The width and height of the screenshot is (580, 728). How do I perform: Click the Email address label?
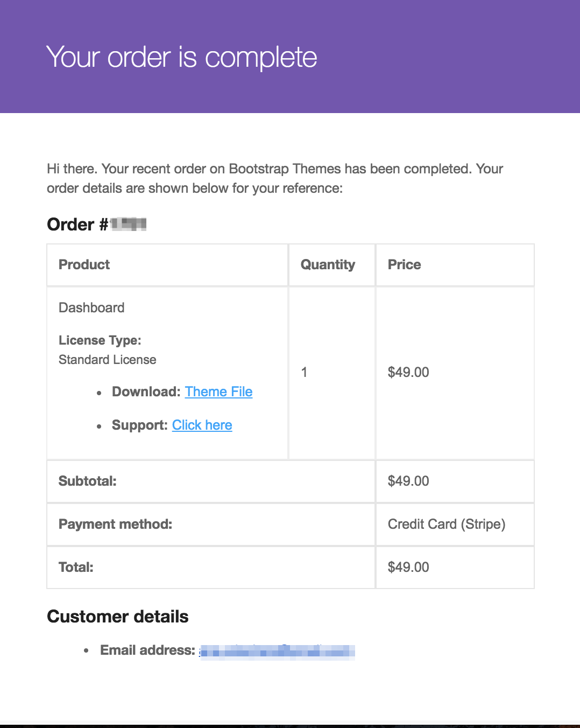[x=147, y=650]
